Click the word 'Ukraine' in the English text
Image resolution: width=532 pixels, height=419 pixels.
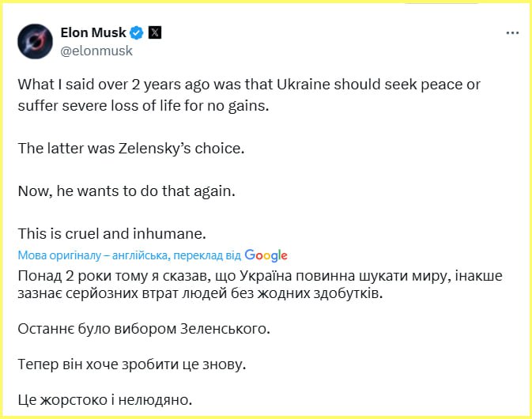(x=313, y=84)
